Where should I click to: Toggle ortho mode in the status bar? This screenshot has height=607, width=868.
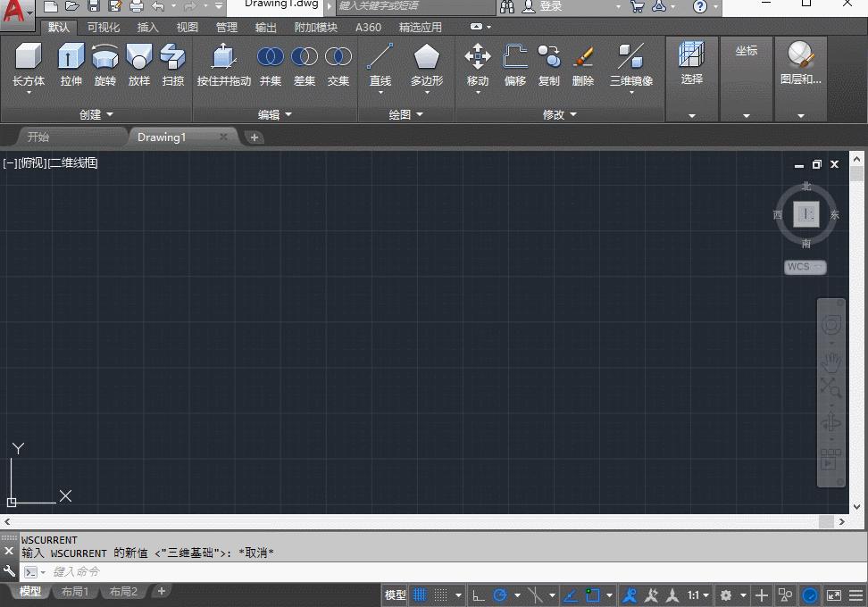(x=480, y=595)
